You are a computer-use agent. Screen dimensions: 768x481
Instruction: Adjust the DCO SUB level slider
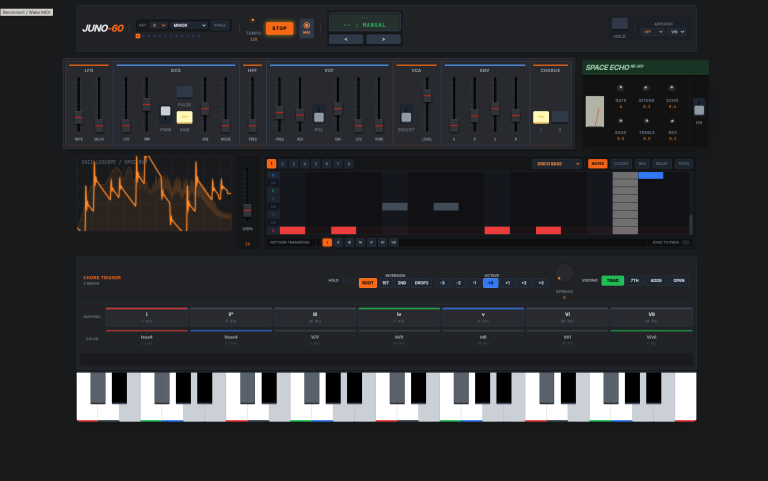(205, 109)
